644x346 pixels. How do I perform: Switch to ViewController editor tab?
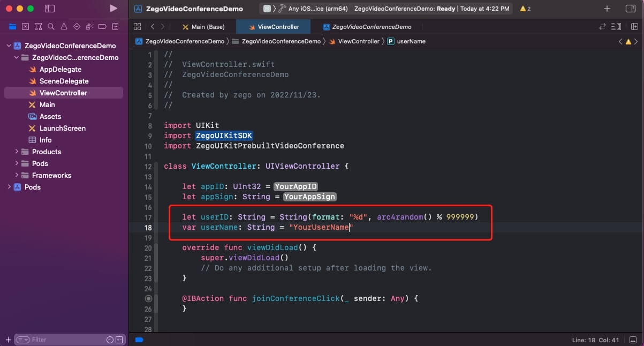coord(275,27)
